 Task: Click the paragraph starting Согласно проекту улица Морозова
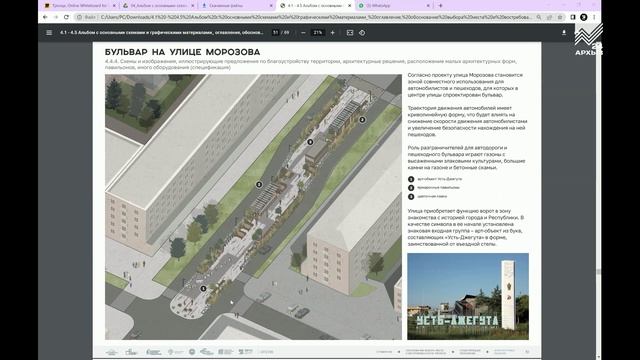[x=465, y=85]
